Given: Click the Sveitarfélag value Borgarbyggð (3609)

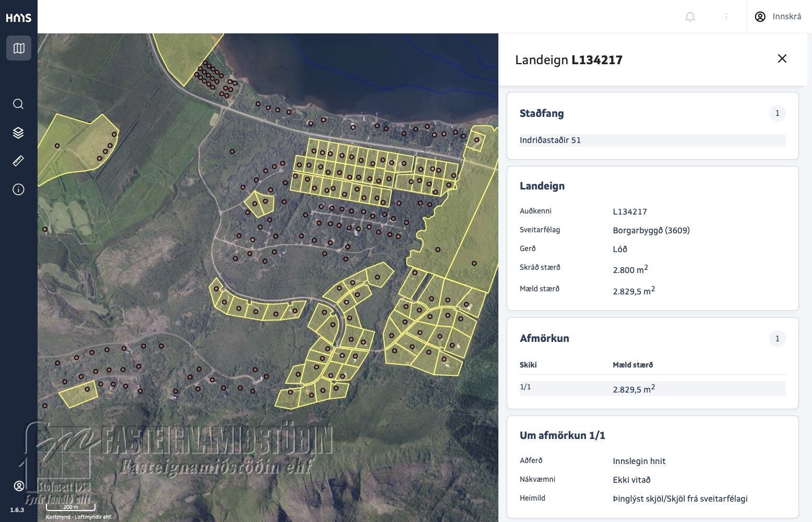Looking at the screenshot, I should (651, 230).
